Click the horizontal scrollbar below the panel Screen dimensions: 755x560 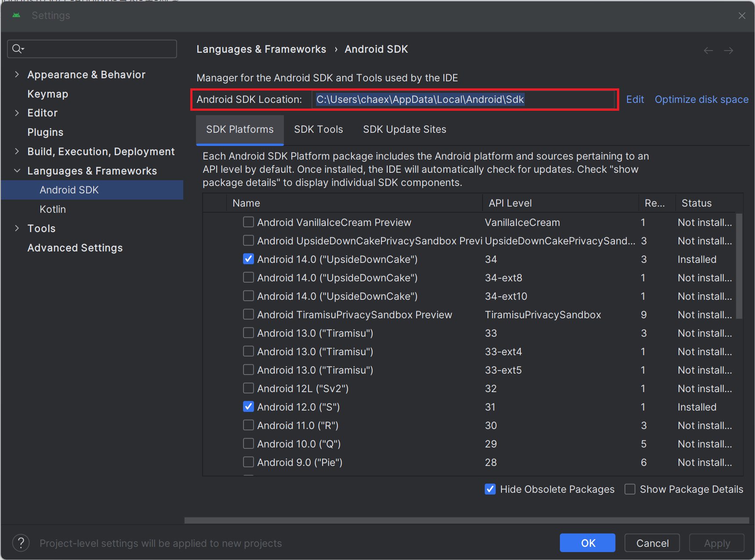coord(467,520)
